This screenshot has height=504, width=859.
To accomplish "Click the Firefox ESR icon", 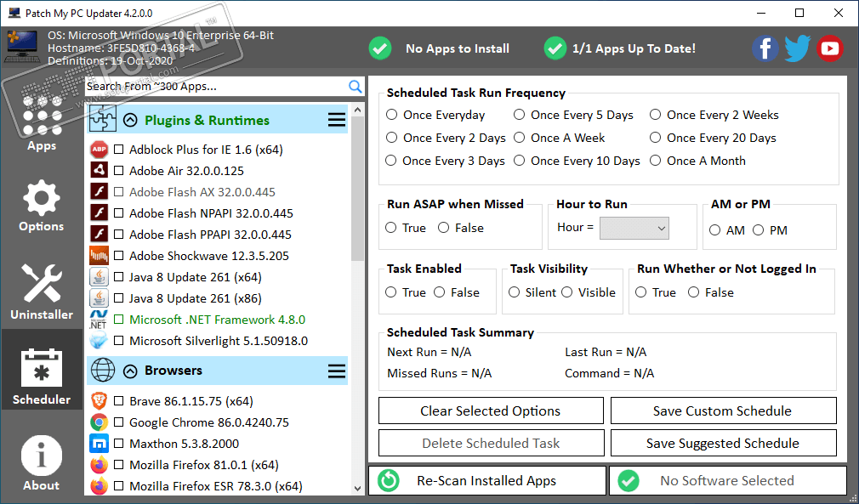I will point(100,486).
